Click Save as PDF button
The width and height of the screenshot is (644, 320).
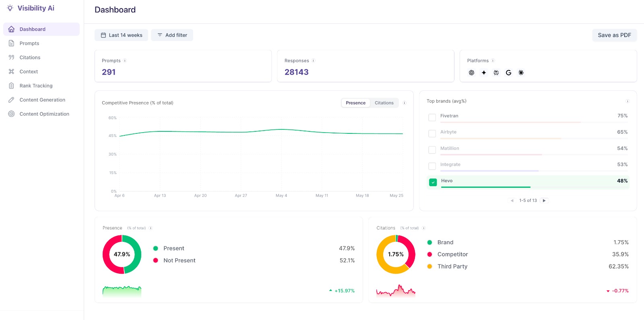[x=614, y=35]
